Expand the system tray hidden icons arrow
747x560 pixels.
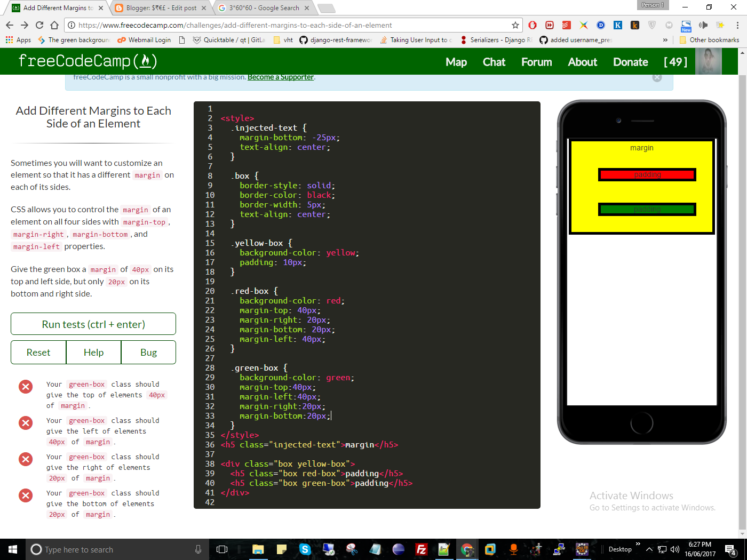pos(649,549)
